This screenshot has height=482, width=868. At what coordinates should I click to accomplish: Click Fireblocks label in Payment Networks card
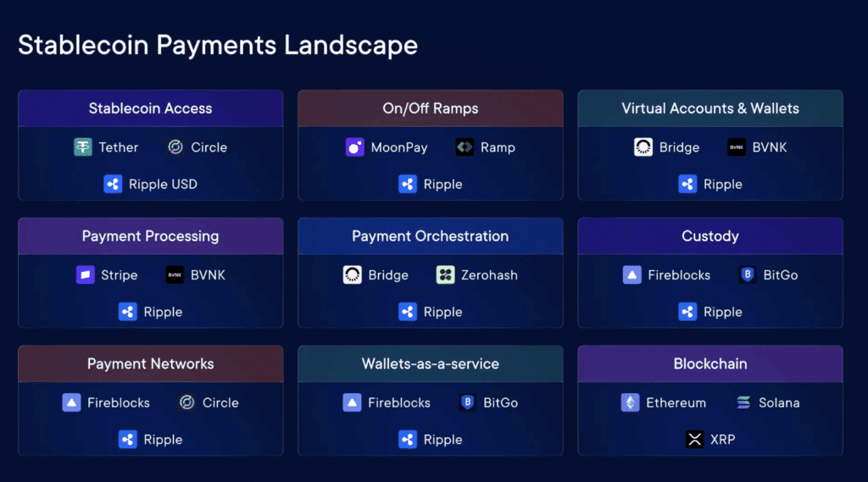(x=119, y=403)
